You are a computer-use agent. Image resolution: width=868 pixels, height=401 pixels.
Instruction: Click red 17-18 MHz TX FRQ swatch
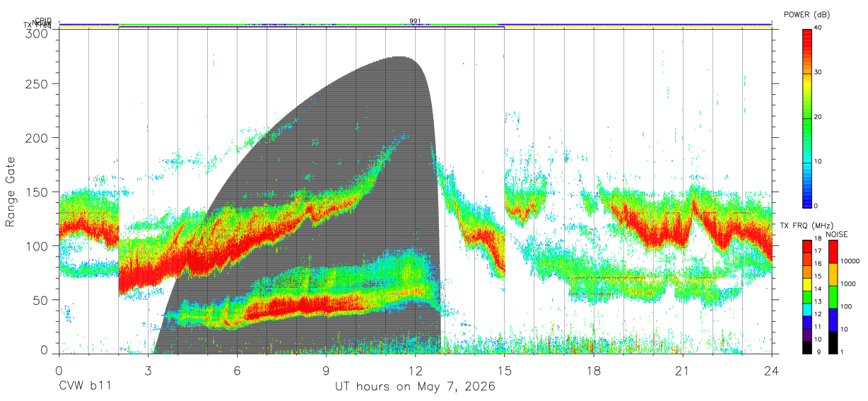[x=807, y=246]
